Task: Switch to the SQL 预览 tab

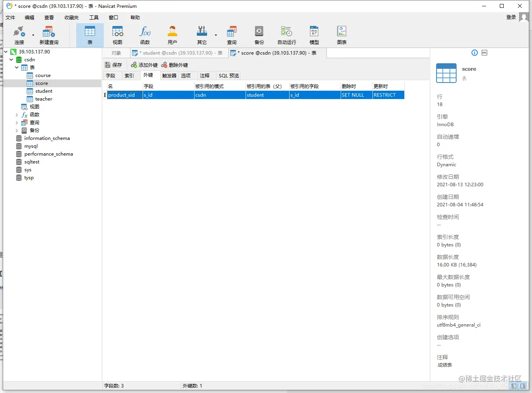Action: [x=229, y=75]
